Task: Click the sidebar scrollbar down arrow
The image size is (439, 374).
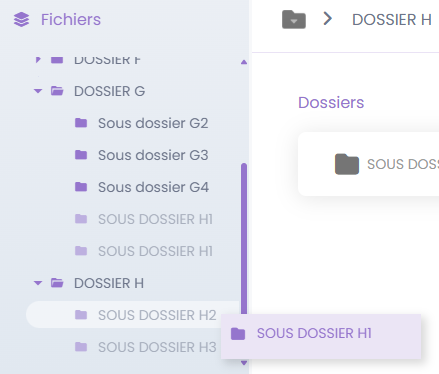Action: (x=244, y=363)
